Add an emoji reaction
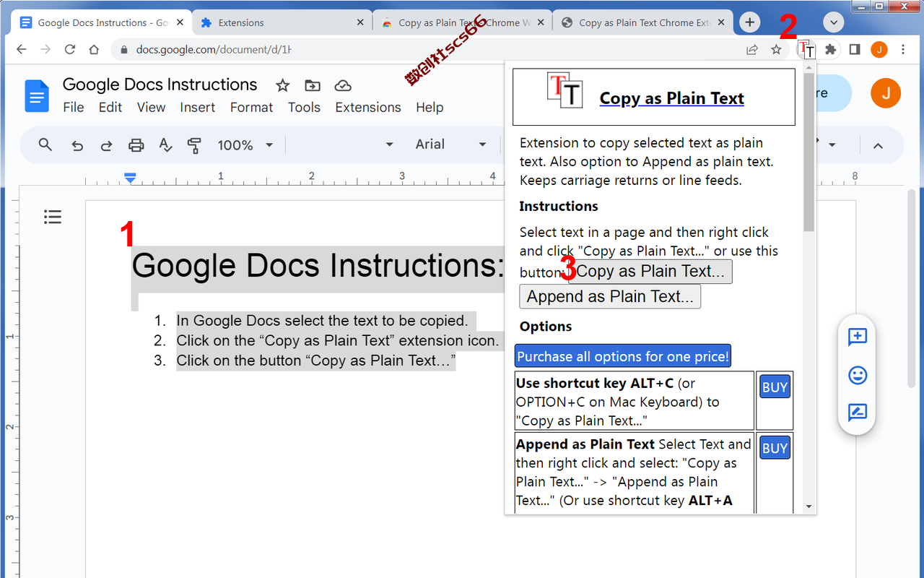Viewport: 924px width, 578px height. click(857, 375)
